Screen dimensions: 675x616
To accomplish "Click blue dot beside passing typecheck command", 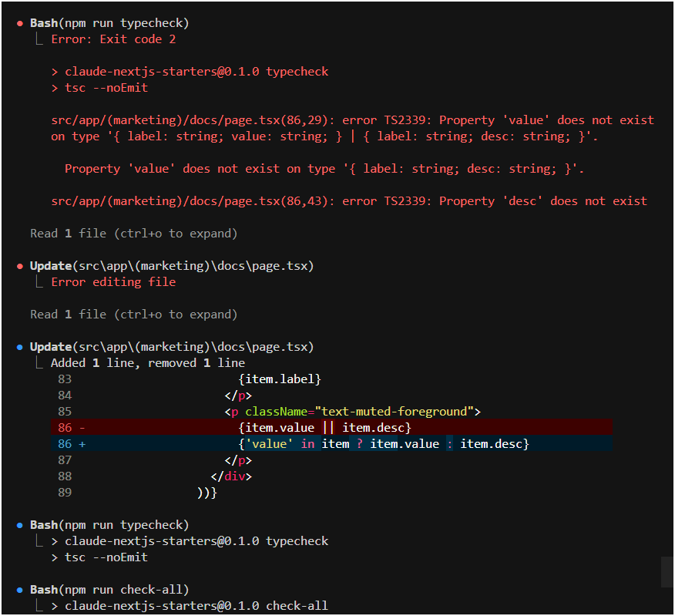I will coord(18,525).
